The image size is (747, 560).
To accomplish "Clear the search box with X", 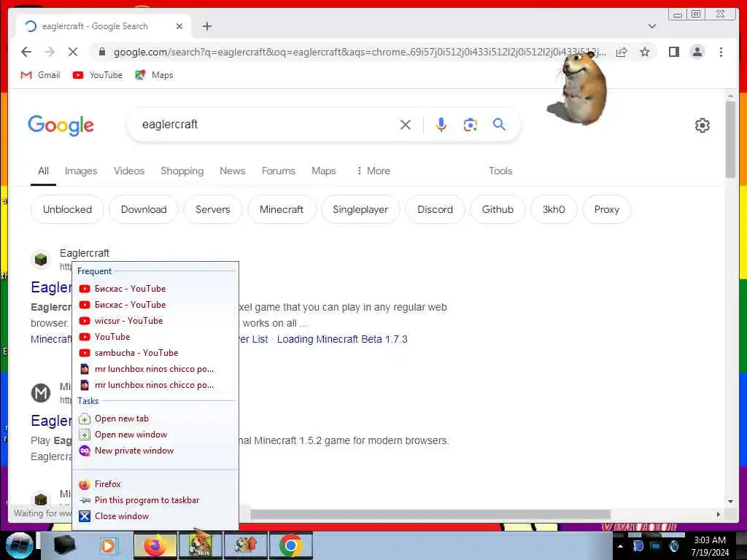I will 406,125.
